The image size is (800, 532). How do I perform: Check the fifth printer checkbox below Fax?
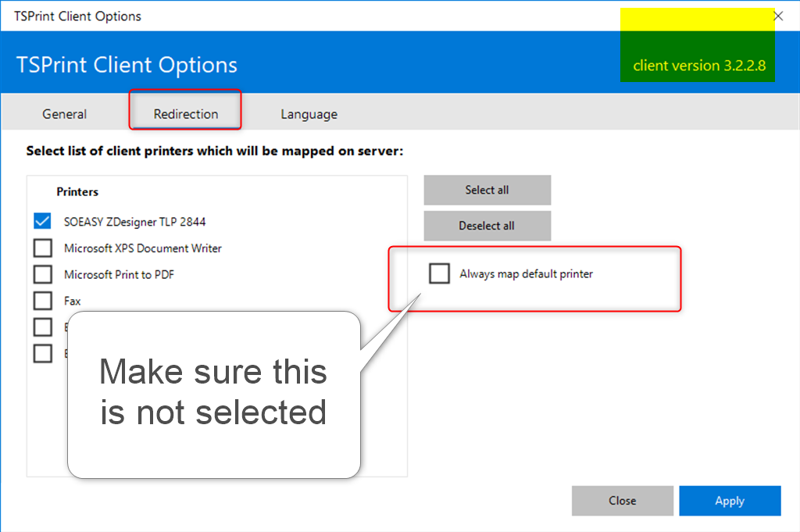tap(42, 327)
